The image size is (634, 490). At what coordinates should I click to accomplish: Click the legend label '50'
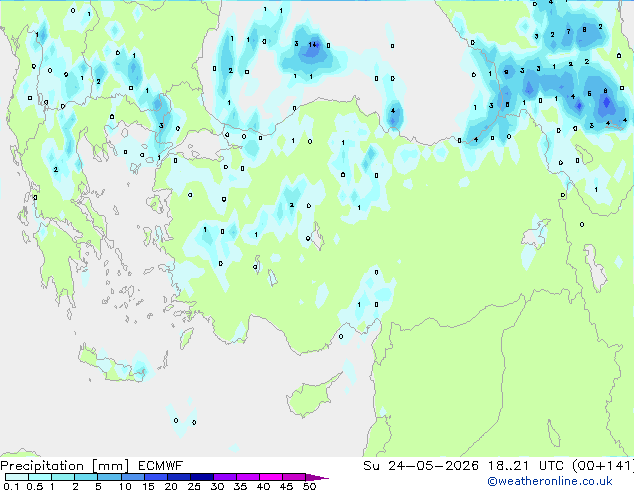(x=309, y=486)
